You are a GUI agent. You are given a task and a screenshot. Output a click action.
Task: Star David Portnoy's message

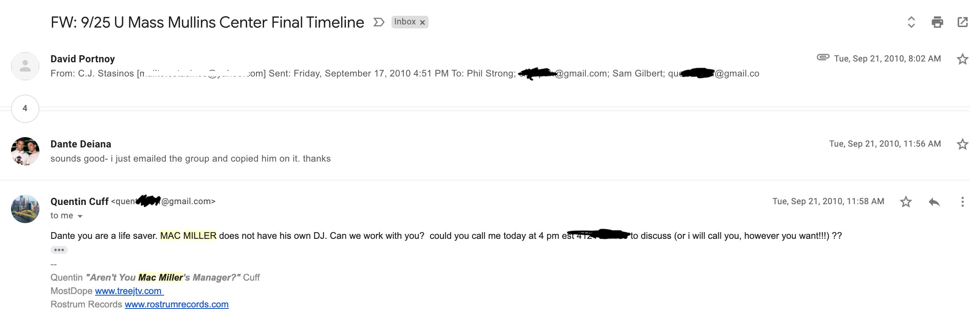(x=962, y=59)
